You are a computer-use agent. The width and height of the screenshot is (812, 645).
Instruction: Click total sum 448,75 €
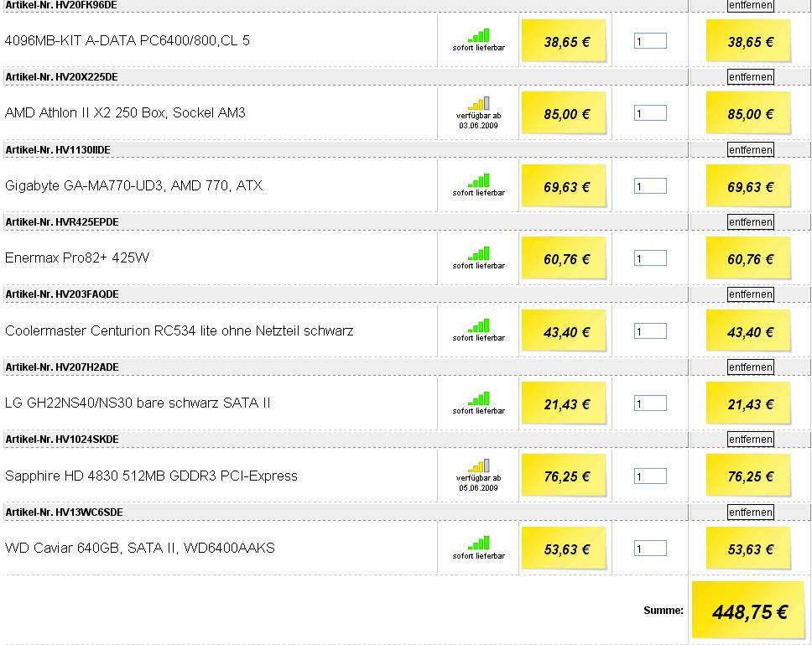click(x=750, y=612)
